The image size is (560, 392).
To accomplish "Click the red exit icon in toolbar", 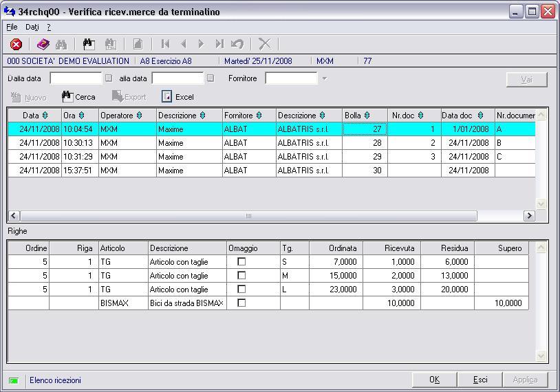I will pos(16,44).
